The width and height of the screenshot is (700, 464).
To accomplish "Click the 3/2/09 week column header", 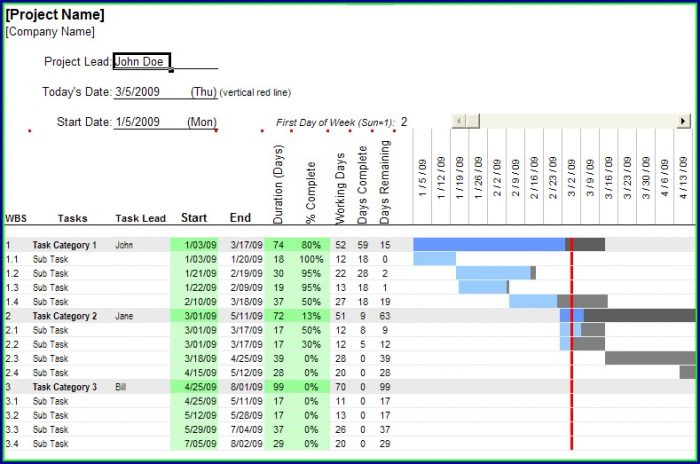I will click(x=571, y=178).
